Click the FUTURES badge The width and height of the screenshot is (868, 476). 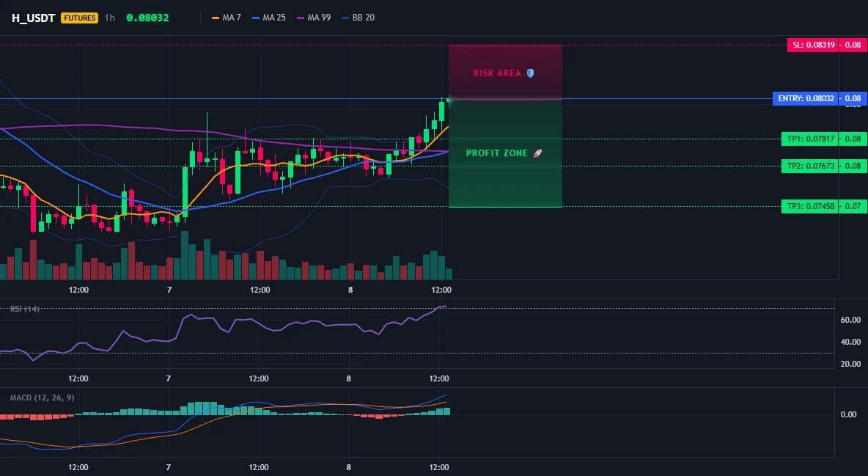coord(80,18)
